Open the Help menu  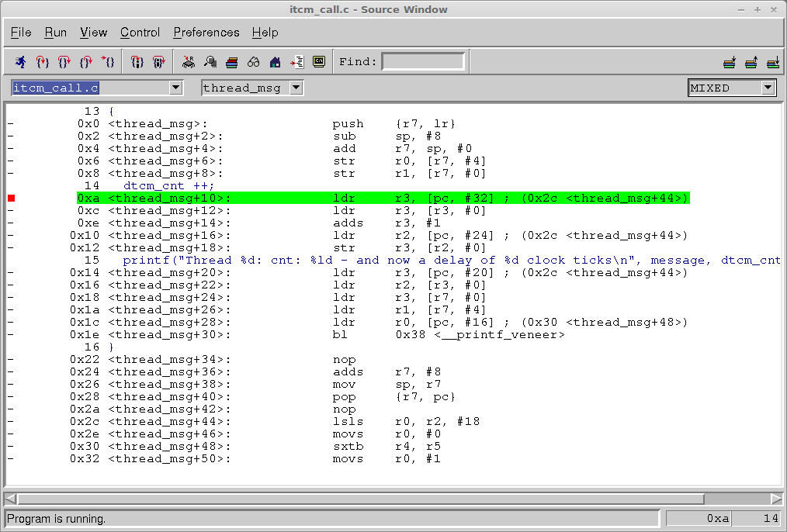265,33
